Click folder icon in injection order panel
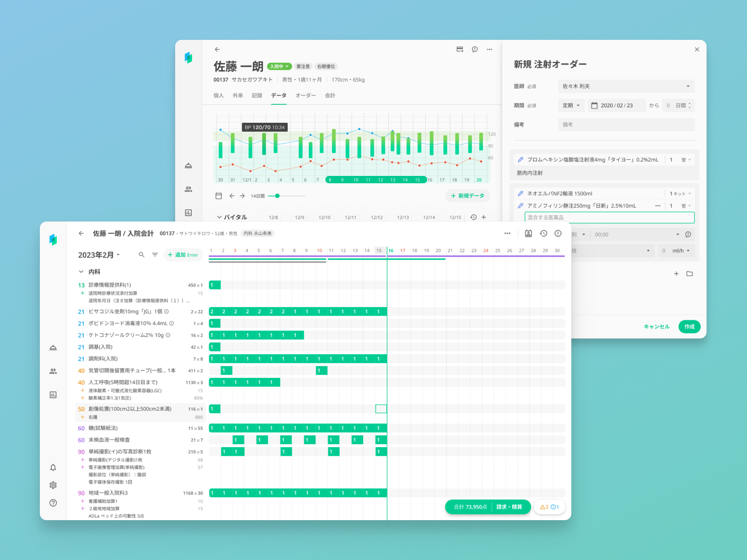The height and width of the screenshot is (560, 747). (690, 274)
